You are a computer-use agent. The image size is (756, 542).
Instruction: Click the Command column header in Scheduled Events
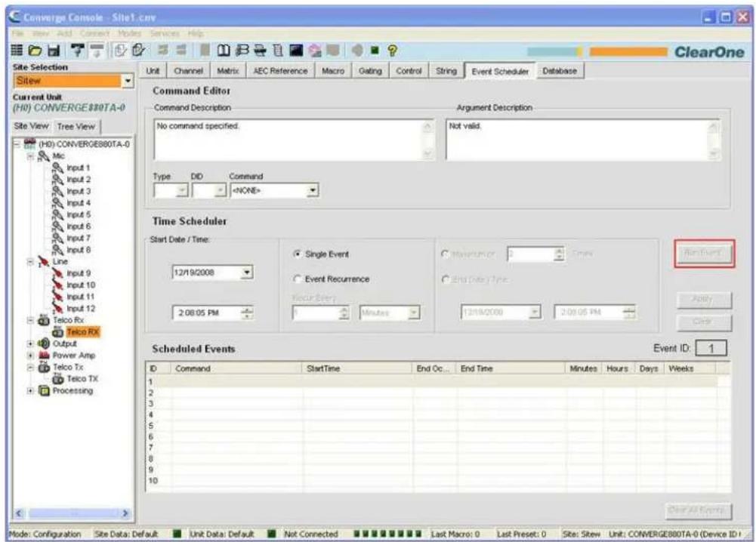coord(236,368)
